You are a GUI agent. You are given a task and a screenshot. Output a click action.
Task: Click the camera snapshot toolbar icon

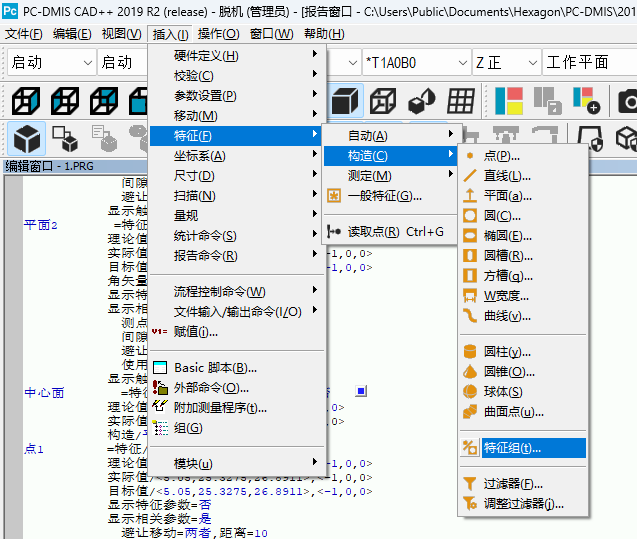point(627,101)
